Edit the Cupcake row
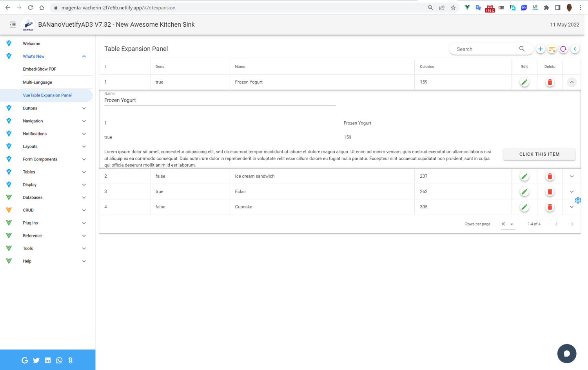Image resolution: width=588 pixels, height=370 pixels. [x=524, y=207]
